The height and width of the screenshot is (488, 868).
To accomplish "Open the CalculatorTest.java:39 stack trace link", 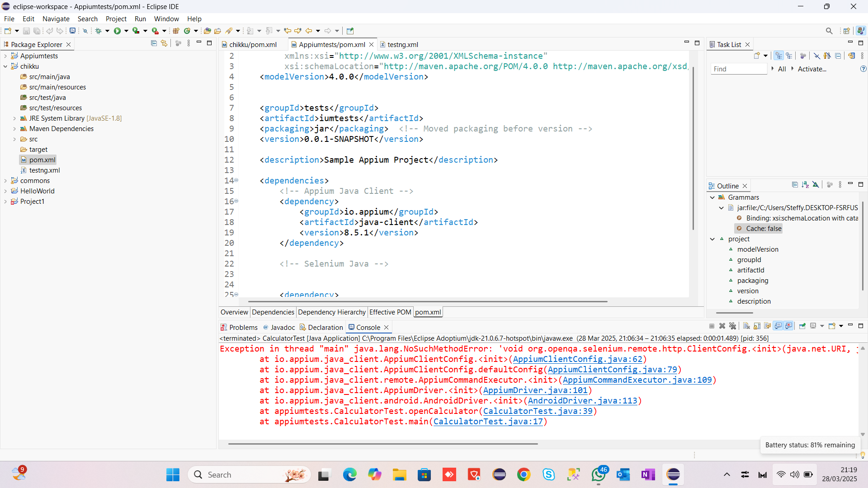I will coord(538,411).
